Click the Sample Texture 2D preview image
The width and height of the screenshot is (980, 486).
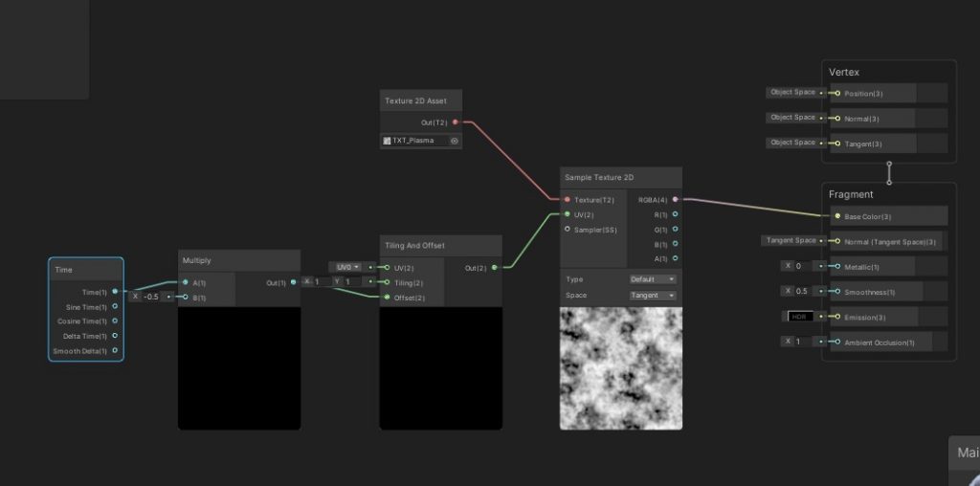[620, 367]
